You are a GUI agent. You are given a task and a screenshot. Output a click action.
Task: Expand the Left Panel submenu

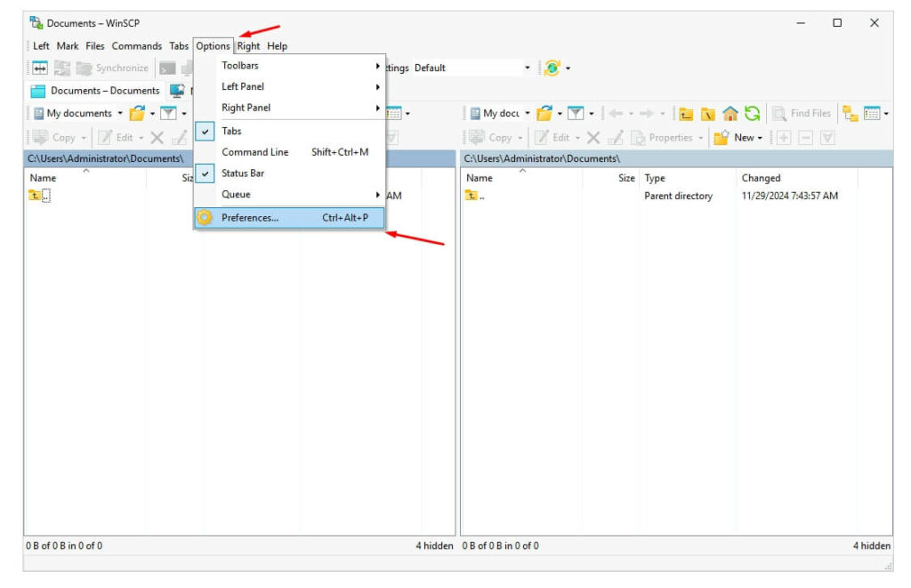[289, 86]
